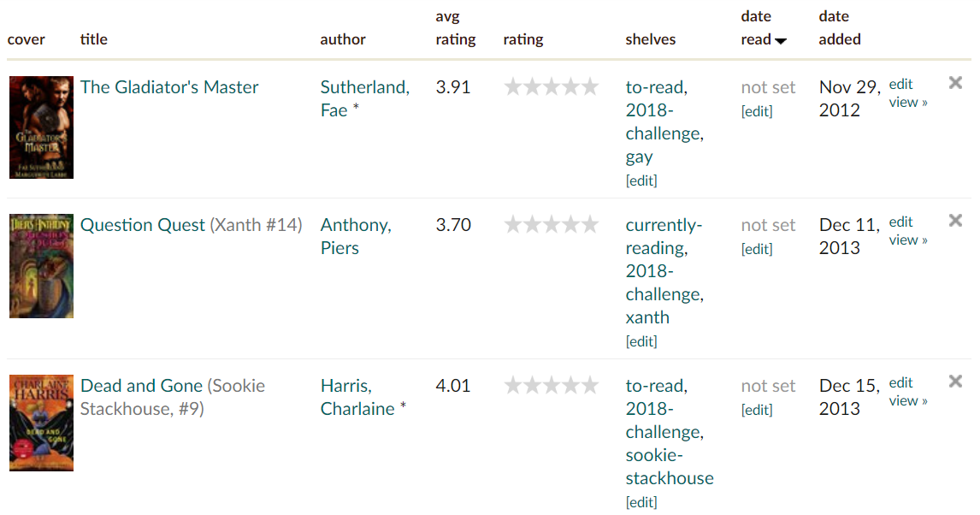
Task: Rate Dead and Gone one star
Action: pos(513,385)
